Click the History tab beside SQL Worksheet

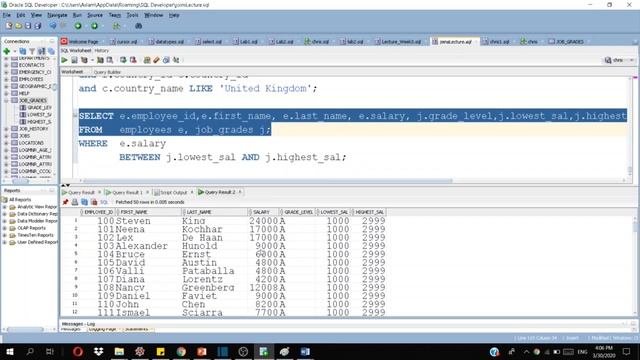tap(102, 51)
